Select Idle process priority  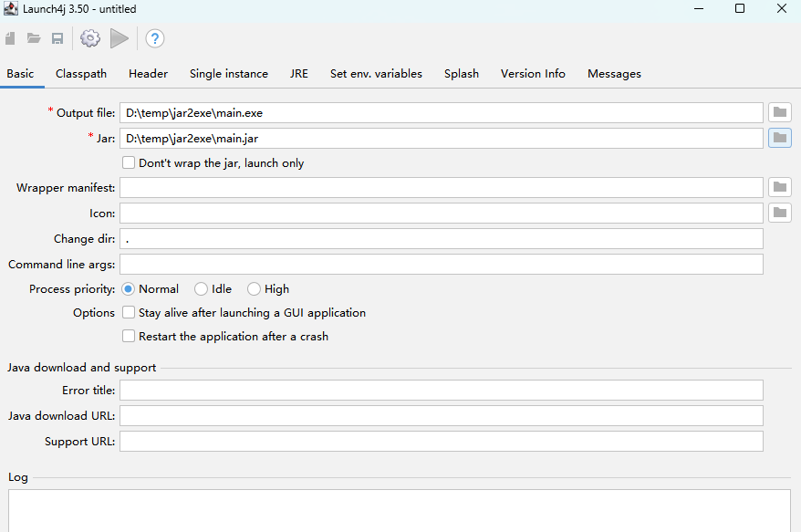tap(201, 289)
